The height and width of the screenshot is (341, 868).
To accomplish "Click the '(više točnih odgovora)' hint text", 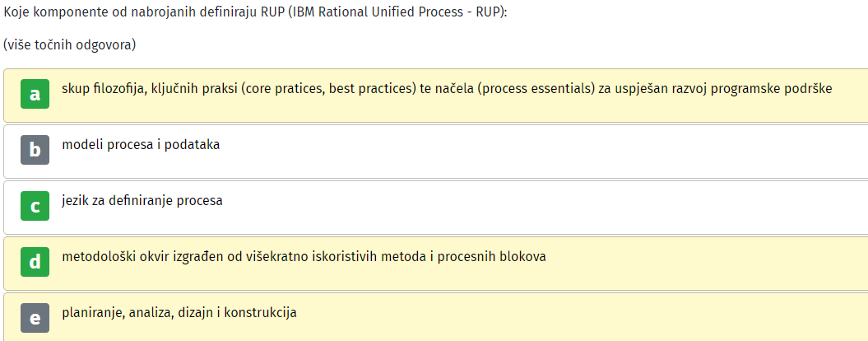I will 70,45.
